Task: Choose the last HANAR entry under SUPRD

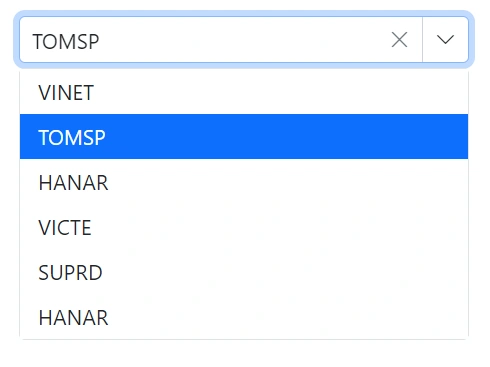Action: click(x=244, y=317)
